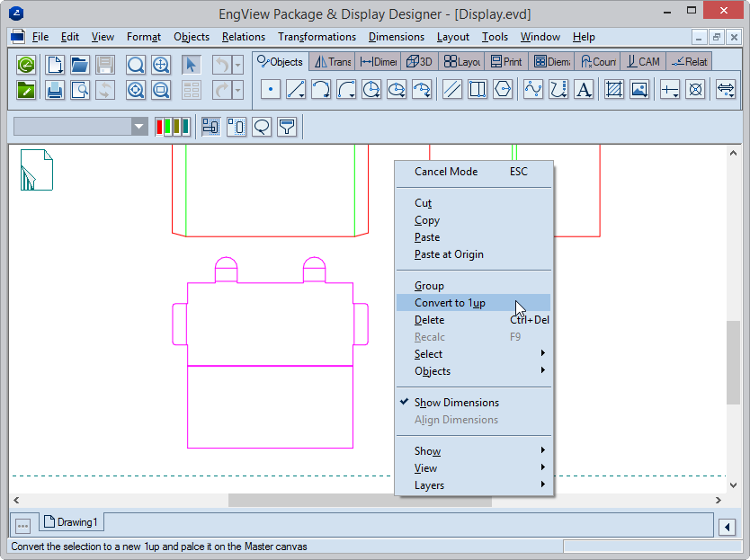The image size is (750, 560).
Task: Open the empty style combo box dropdown
Action: point(138,127)
